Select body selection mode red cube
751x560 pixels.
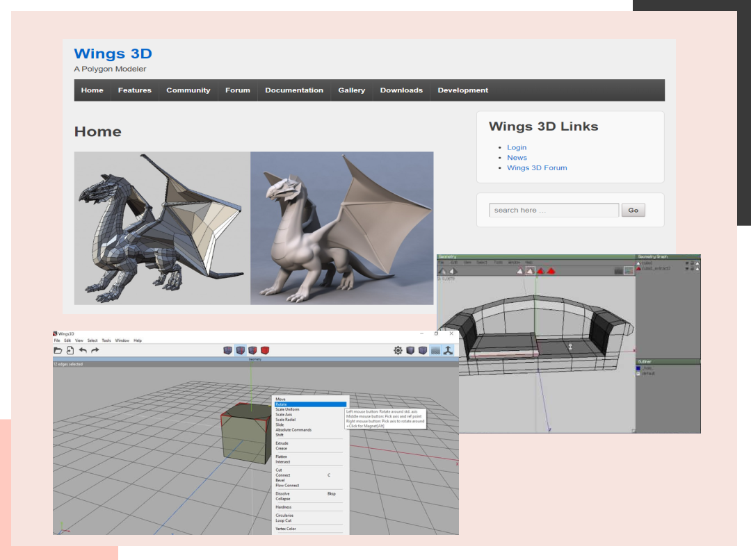coord(265,350)
